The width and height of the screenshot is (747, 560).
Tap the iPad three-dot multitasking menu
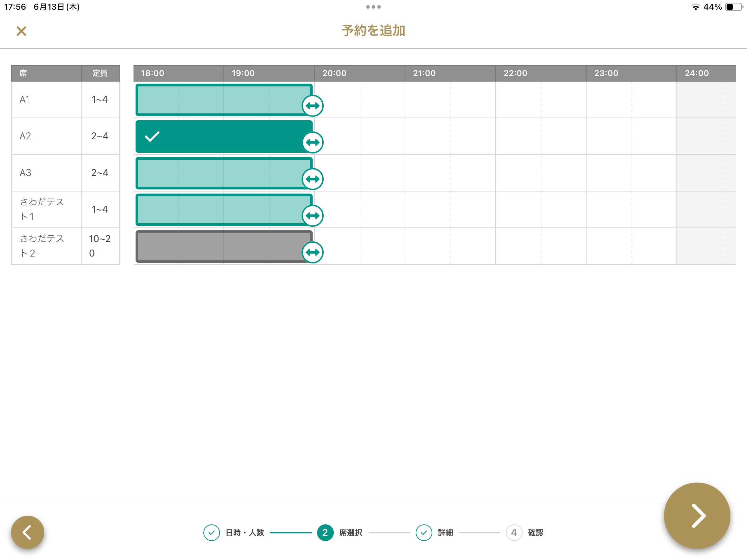click(373, 7)
